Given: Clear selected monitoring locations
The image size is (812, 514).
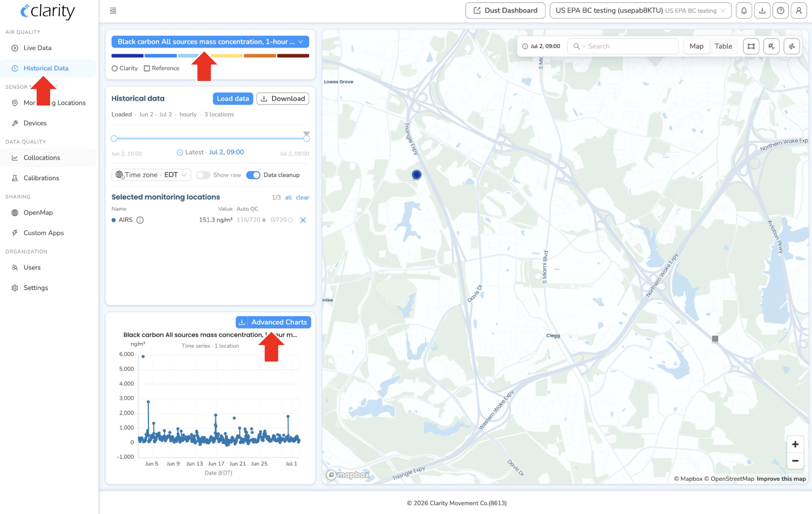Looking at the screenshot, I should pyautogui.click(x=302, y=198).
